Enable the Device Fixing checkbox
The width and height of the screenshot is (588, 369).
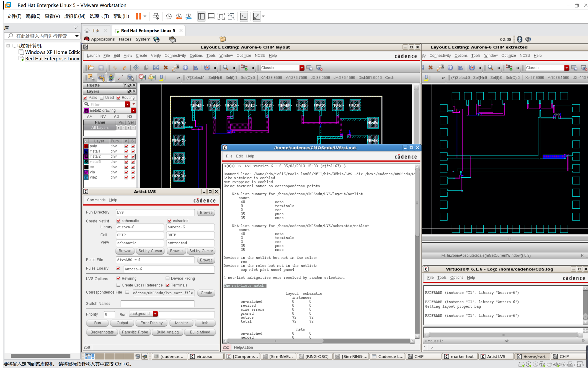[167, 278]
